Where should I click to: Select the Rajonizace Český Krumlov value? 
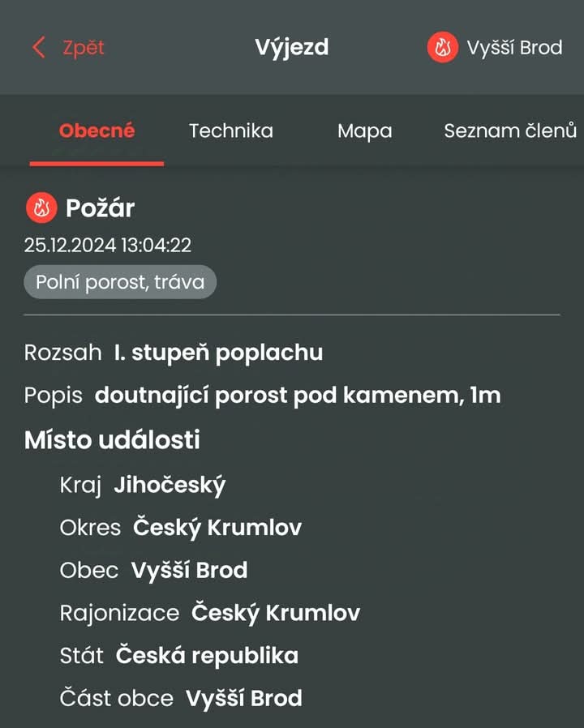276,614
